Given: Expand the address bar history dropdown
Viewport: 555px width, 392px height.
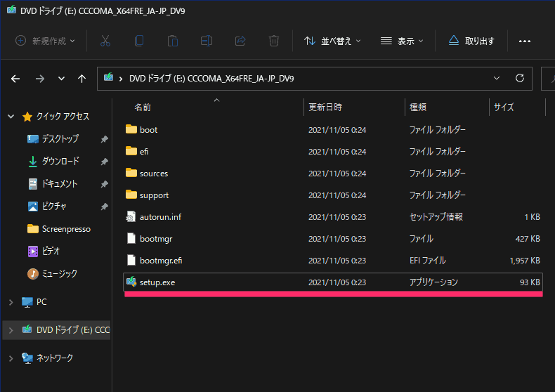Looking at the screenshot, I should click(497, 78).
